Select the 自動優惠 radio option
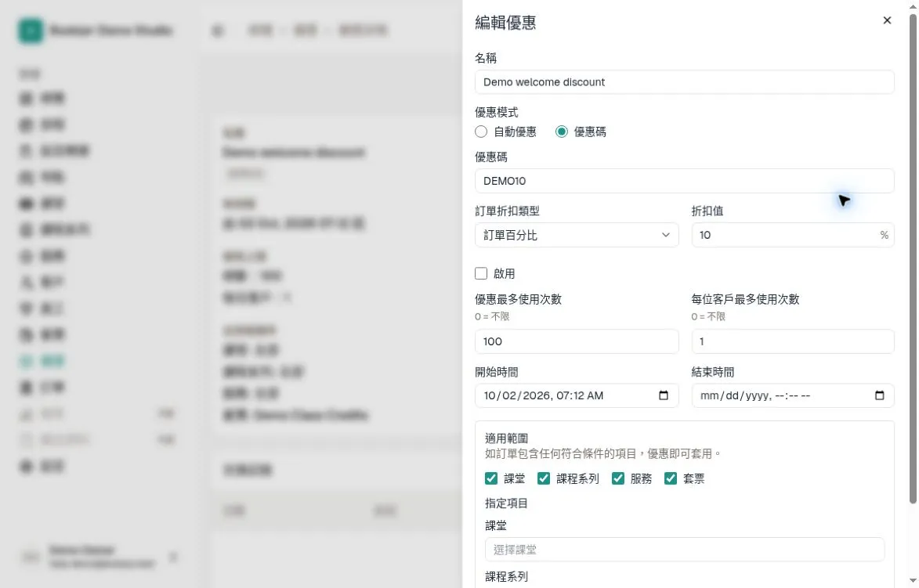The image size is (919, 588). pyautogui.click(x=481, y=132)
